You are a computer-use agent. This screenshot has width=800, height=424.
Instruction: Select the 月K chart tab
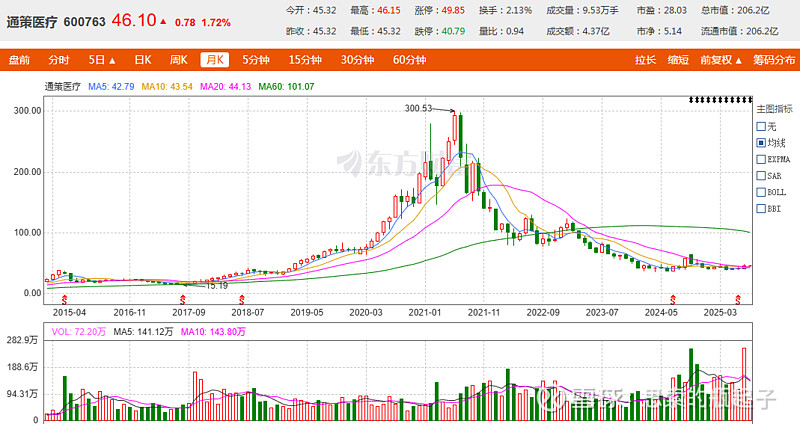coord(215,60)
